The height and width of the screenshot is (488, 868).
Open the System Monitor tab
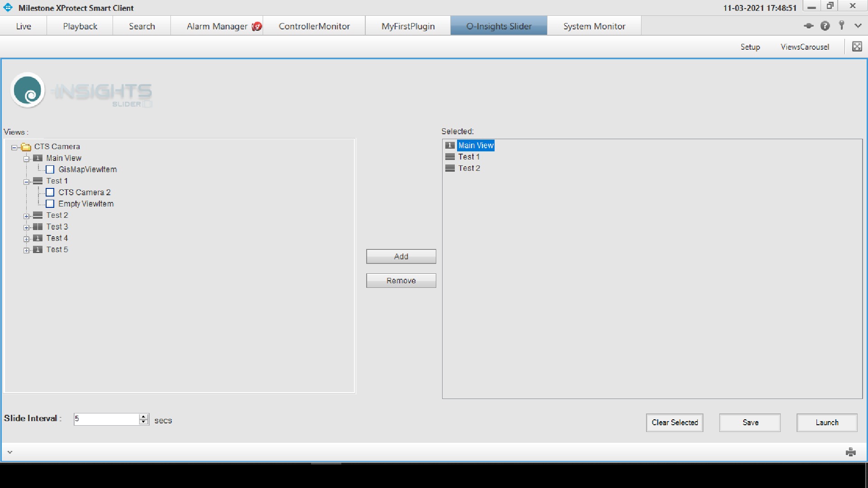pyautogui.click(x=594, y=26)
